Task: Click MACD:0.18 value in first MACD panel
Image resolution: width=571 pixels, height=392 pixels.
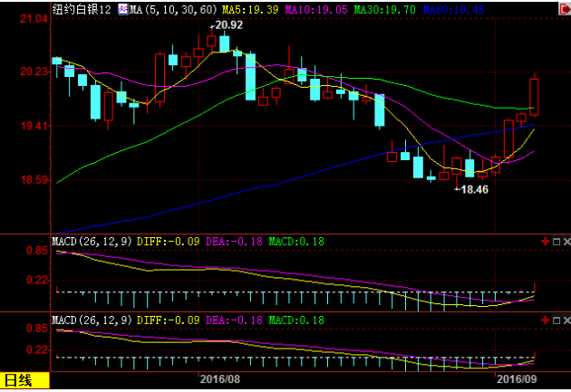Action: coord(296,242)
